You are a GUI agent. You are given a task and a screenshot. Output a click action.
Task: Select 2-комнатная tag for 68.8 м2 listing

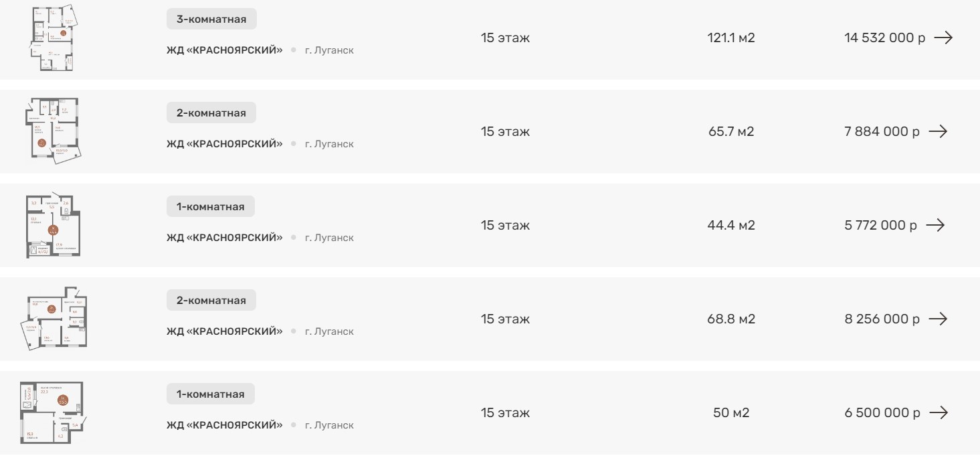(x=211, y=301)
